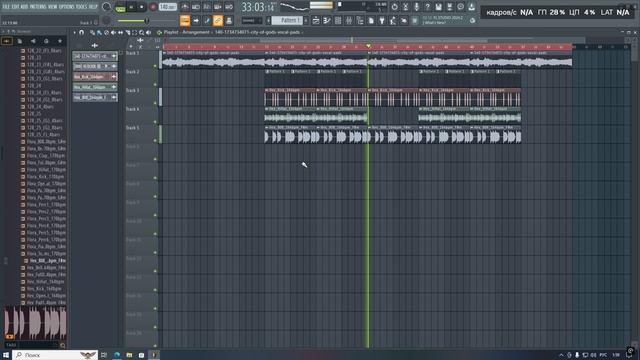Click the undo history icon
640x360 pixels.
394,7
